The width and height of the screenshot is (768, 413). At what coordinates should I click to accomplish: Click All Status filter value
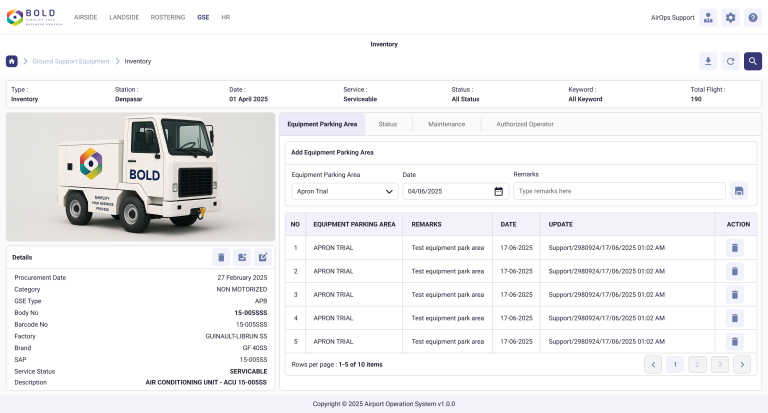point(465,99)
